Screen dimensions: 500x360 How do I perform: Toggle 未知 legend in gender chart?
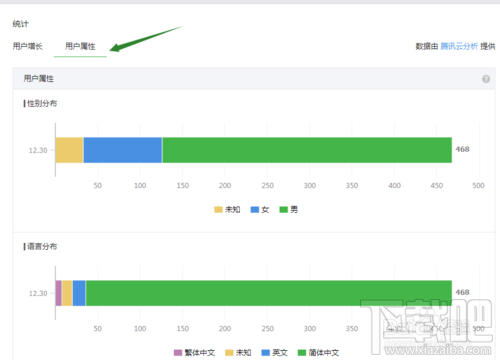pos(227,209)
